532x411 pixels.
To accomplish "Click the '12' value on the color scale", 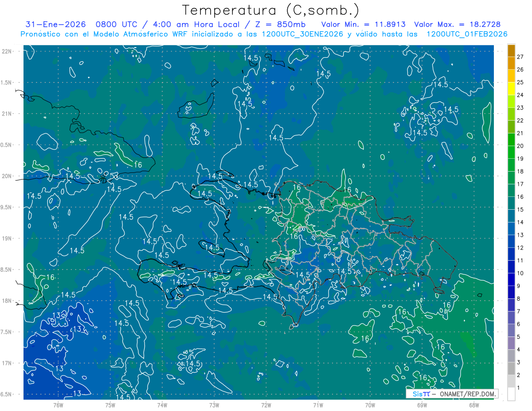I will [520, 247].
